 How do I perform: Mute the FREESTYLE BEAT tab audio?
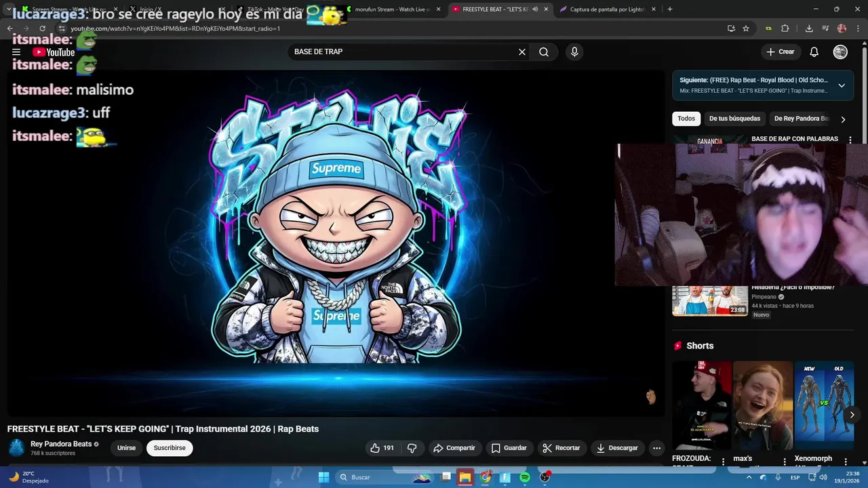pos(535,9)
